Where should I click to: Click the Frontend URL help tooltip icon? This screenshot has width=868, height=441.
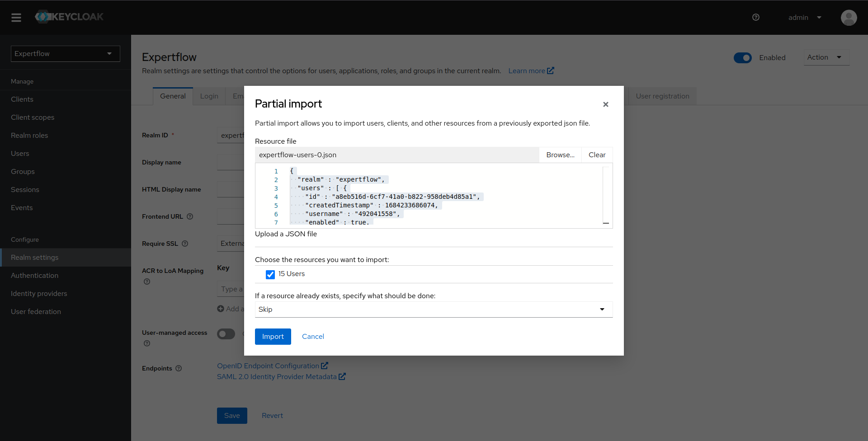(190, 216)
